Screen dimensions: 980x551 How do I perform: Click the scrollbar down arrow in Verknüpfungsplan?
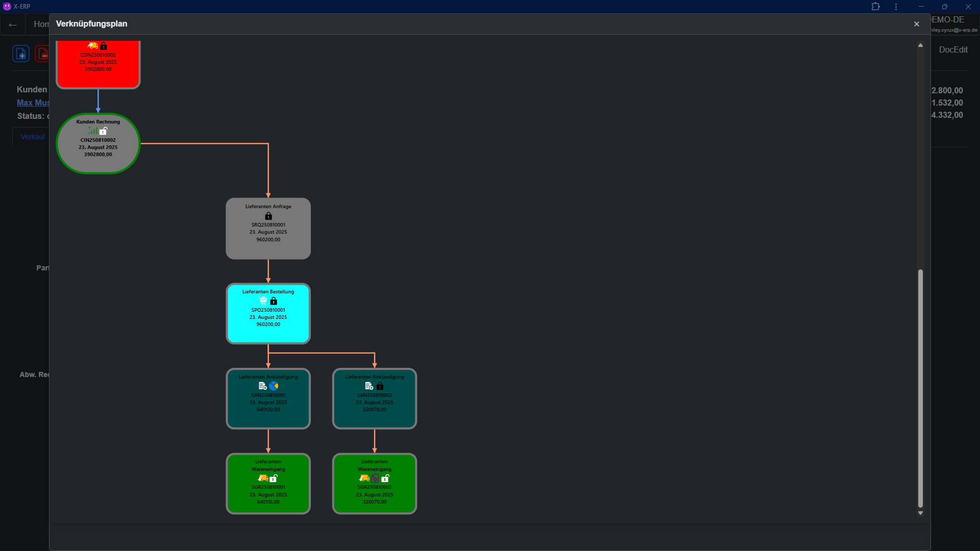[x=920, y=513]
